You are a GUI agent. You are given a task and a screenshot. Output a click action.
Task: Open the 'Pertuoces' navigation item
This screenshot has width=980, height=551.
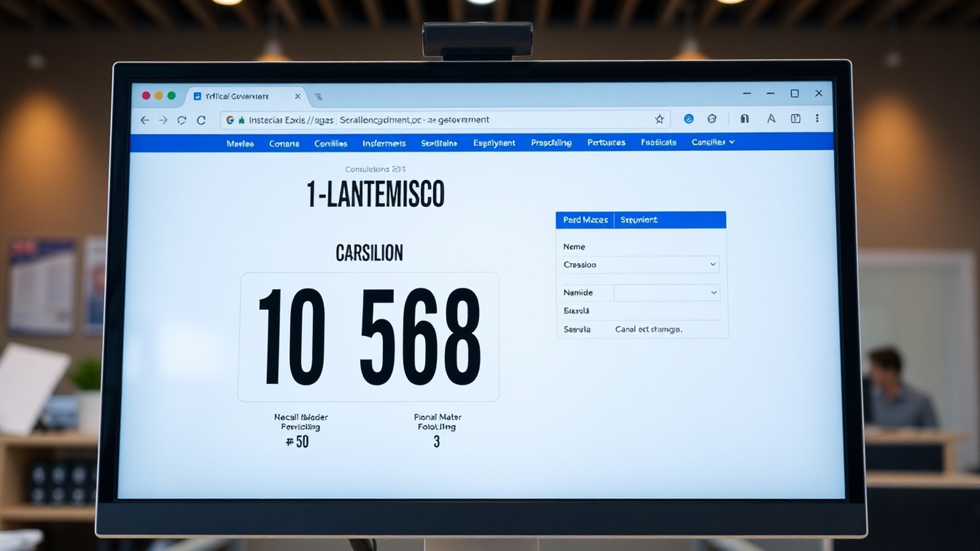click(606, 142)
